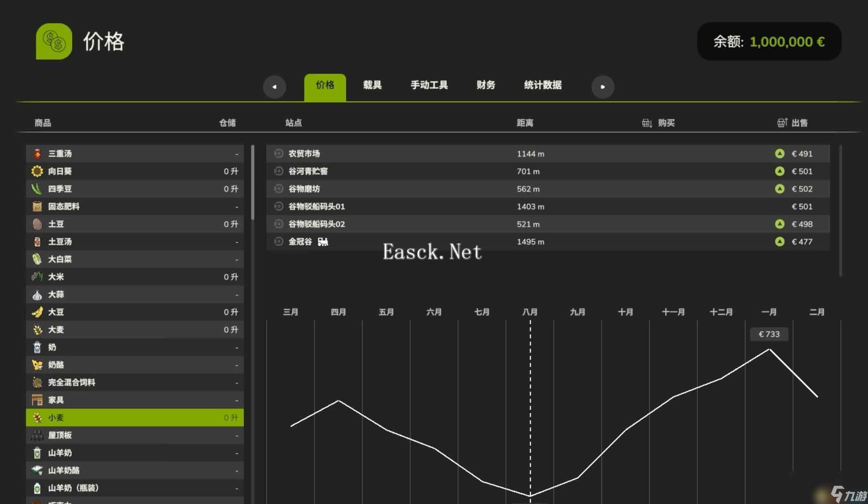Select the 大豆 soybean icon
Screen dimensions: 868x504
[x=37, y=312]
